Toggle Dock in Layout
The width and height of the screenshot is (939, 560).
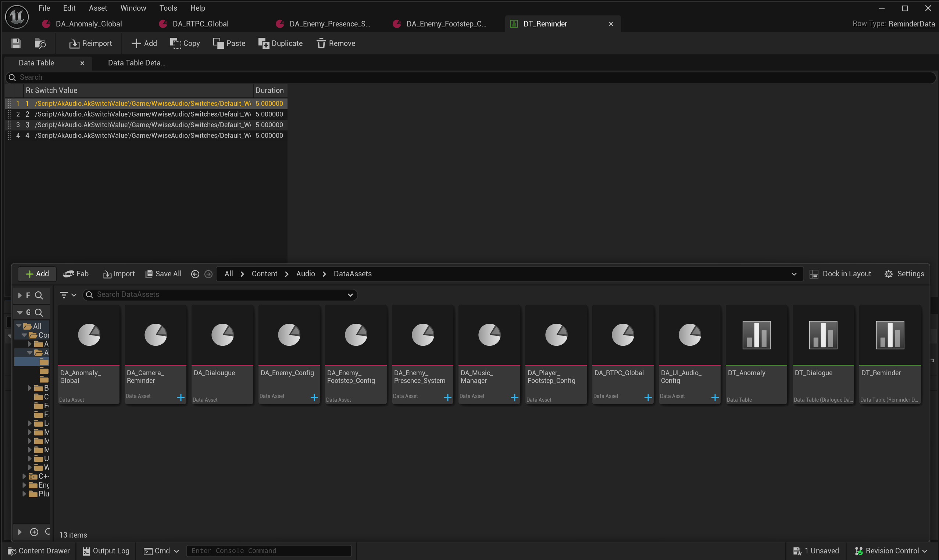tap(840, 274)
